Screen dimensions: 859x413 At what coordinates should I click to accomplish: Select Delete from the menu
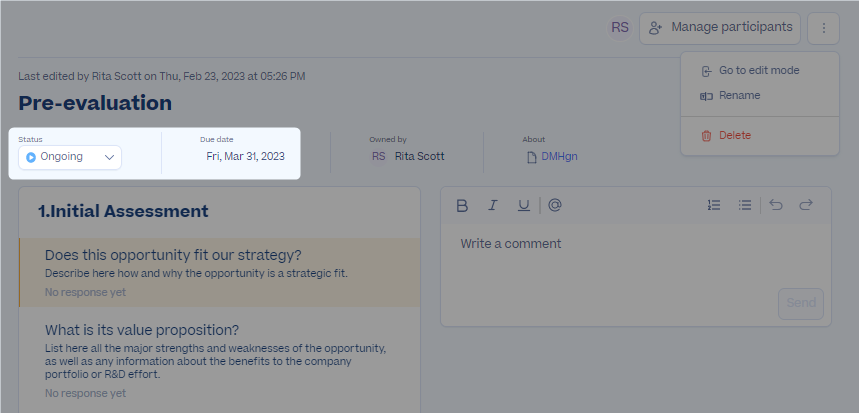[734, 135]
